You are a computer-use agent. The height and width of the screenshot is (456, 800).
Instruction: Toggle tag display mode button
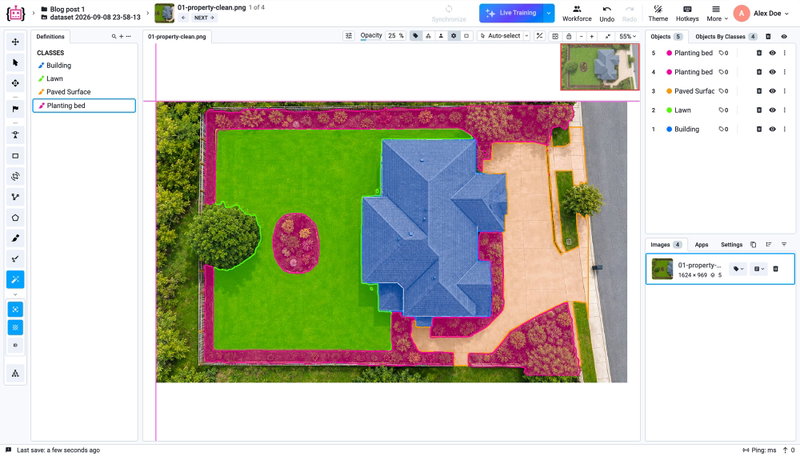click(x=415, y=36)
